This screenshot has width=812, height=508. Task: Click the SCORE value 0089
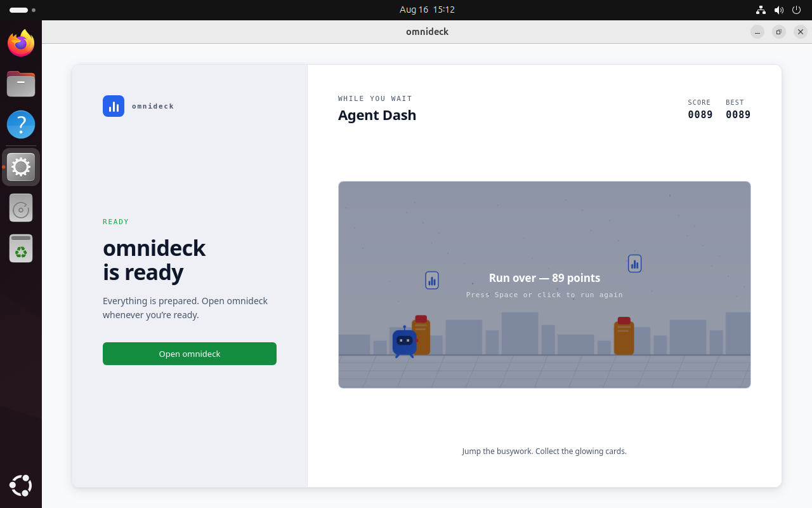click(700, 115)
